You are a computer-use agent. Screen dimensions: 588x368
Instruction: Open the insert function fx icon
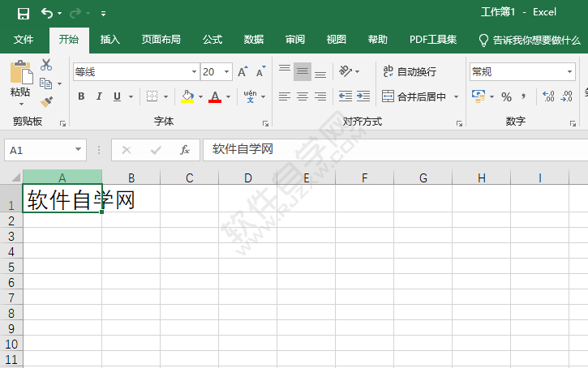coord(184,150)
